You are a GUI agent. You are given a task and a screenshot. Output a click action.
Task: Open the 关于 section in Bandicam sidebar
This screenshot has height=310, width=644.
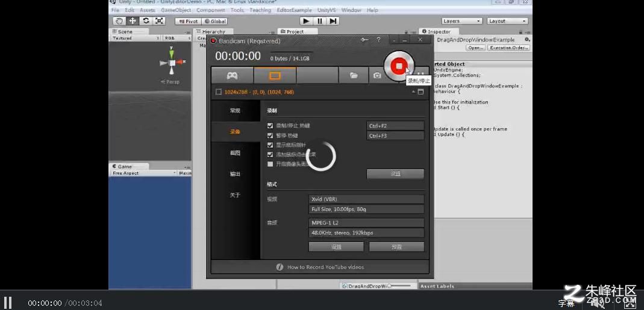pos(236,195)
